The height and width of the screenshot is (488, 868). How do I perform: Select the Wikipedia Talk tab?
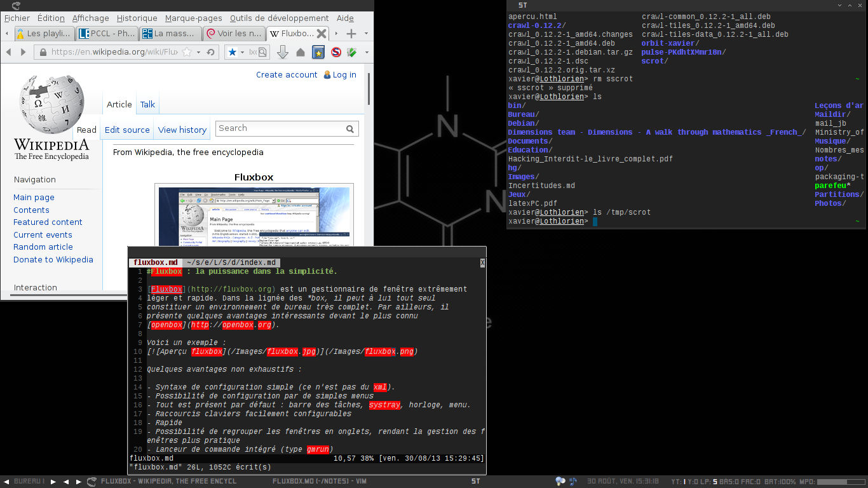[147, 104]
